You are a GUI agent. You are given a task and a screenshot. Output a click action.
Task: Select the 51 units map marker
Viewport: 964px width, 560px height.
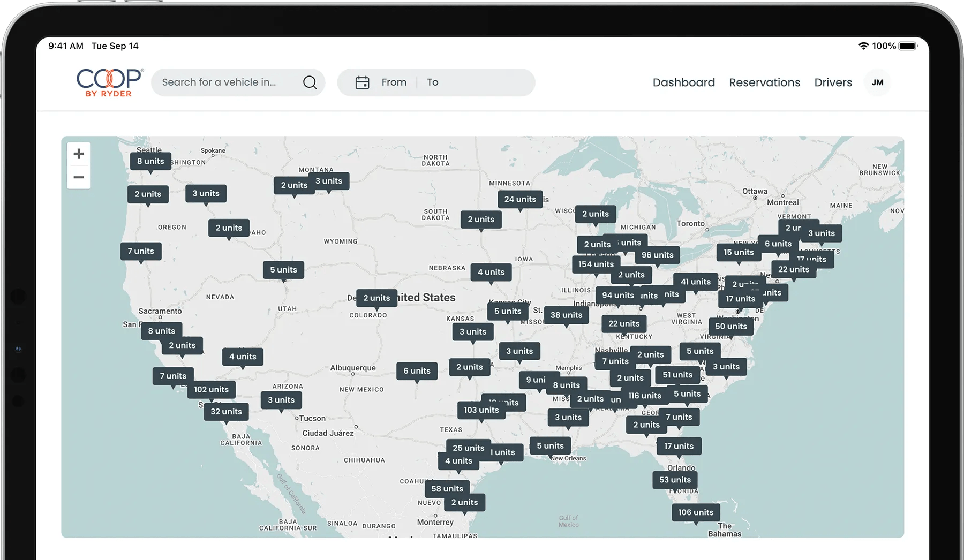(677, 375)
